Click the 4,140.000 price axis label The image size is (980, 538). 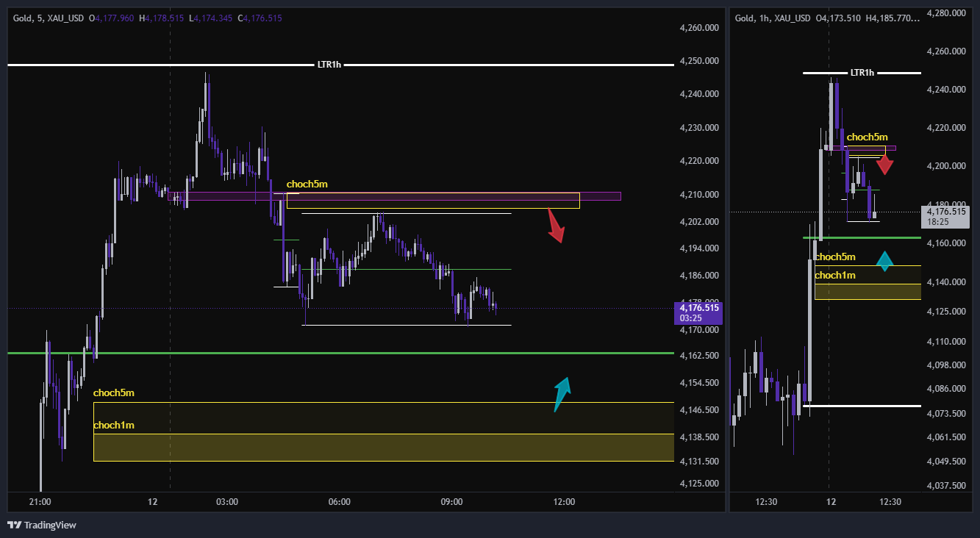coord(945,282)
